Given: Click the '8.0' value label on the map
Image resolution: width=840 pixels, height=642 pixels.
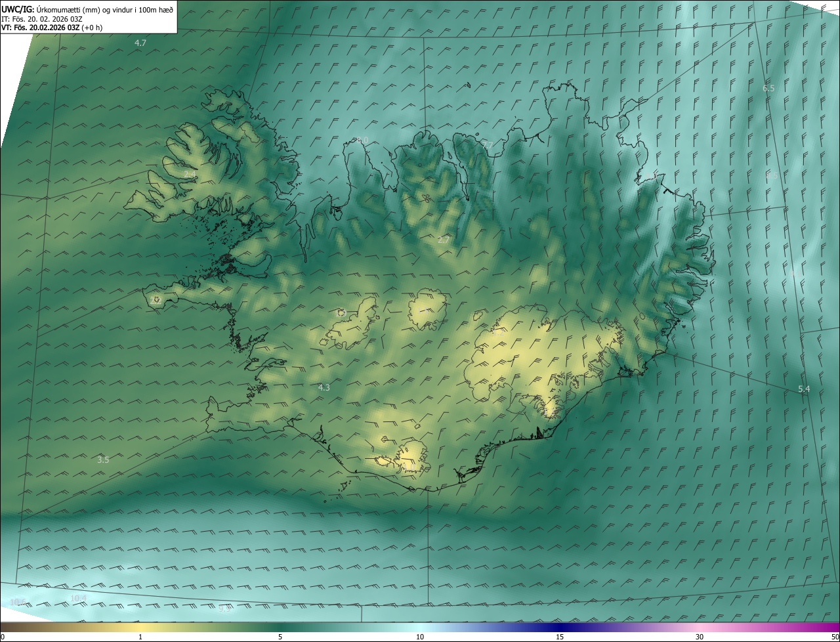Looking at the screenshot, I should [x=362, y=140].
